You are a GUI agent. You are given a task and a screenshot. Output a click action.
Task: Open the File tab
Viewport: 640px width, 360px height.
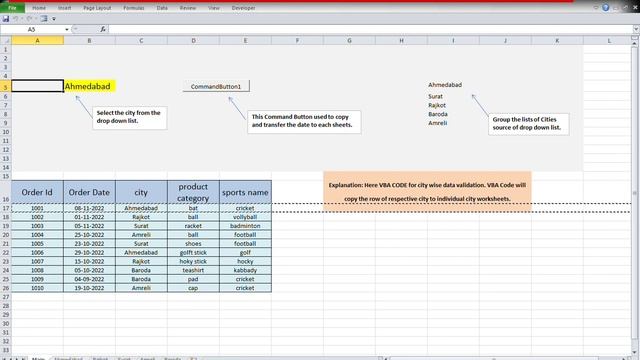pos(12,8)
